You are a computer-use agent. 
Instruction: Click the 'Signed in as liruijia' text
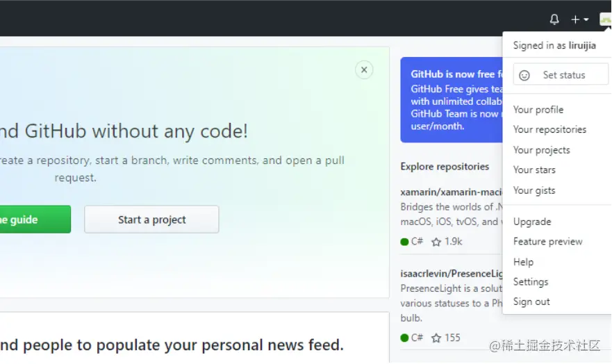[554, 46]
